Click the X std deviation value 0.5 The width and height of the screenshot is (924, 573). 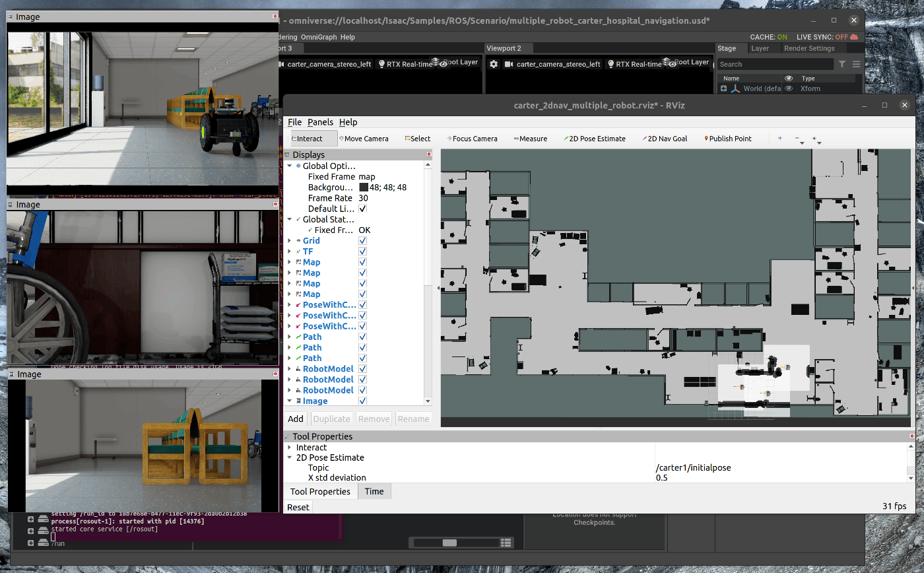click(661, 477)
